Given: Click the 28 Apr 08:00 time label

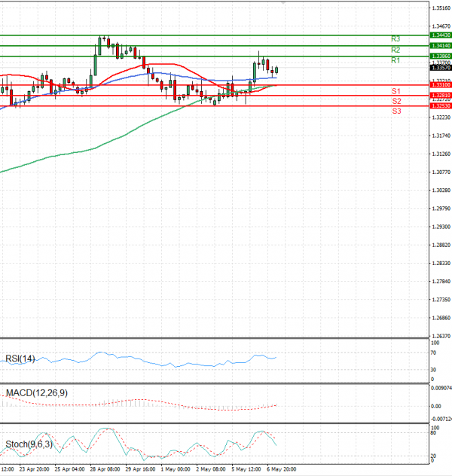Looking at the screenshot, I should (x=105, y=469).
